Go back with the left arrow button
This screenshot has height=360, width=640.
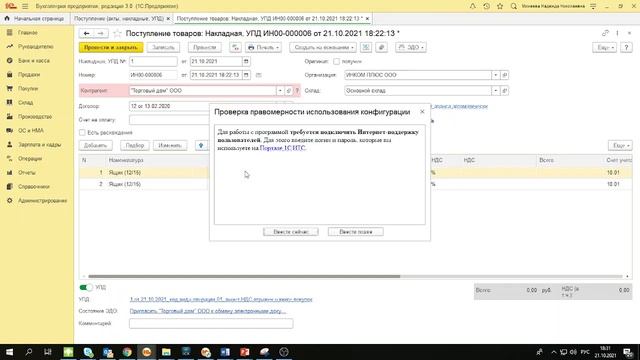click(86, 33)
